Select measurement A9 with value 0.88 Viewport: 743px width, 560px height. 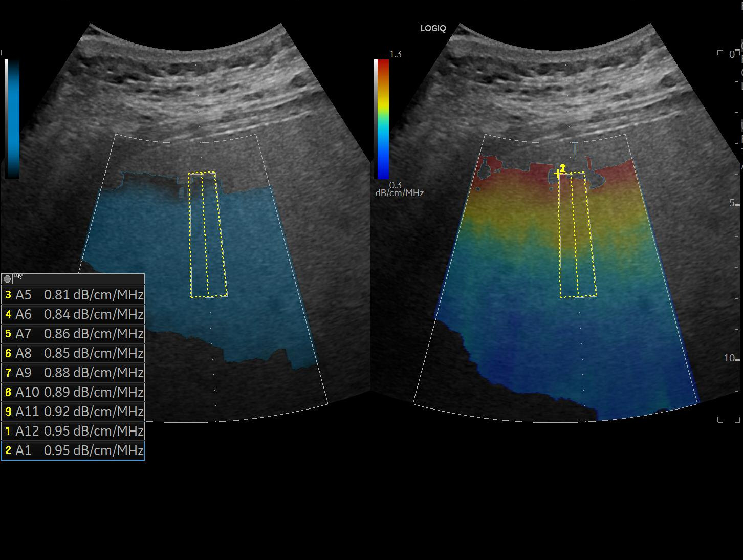73,373
